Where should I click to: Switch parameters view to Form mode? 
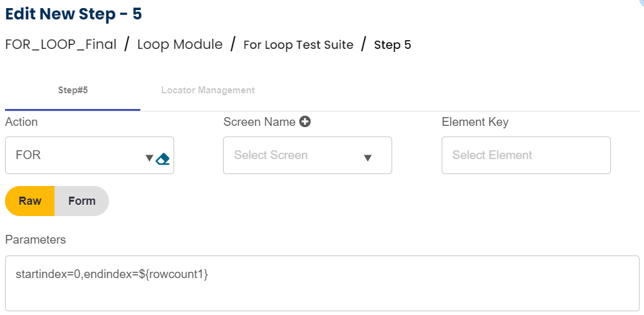tap(81, 201)
